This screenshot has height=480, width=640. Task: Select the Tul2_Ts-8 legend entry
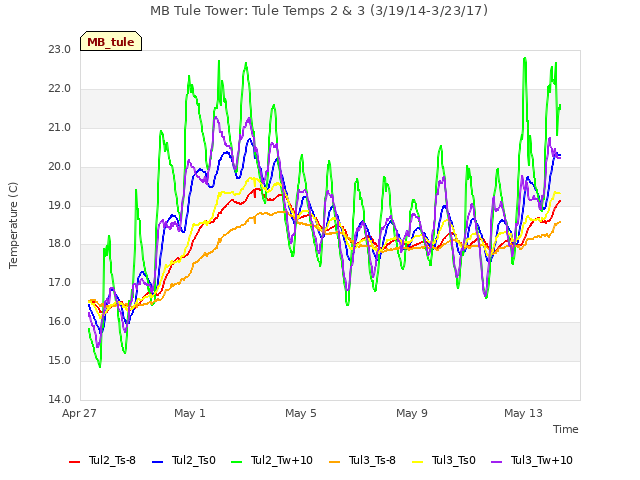[102, 460]
